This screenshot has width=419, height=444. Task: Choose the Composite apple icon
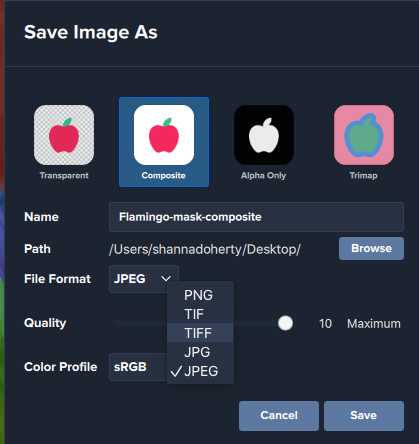coord(164,135)
